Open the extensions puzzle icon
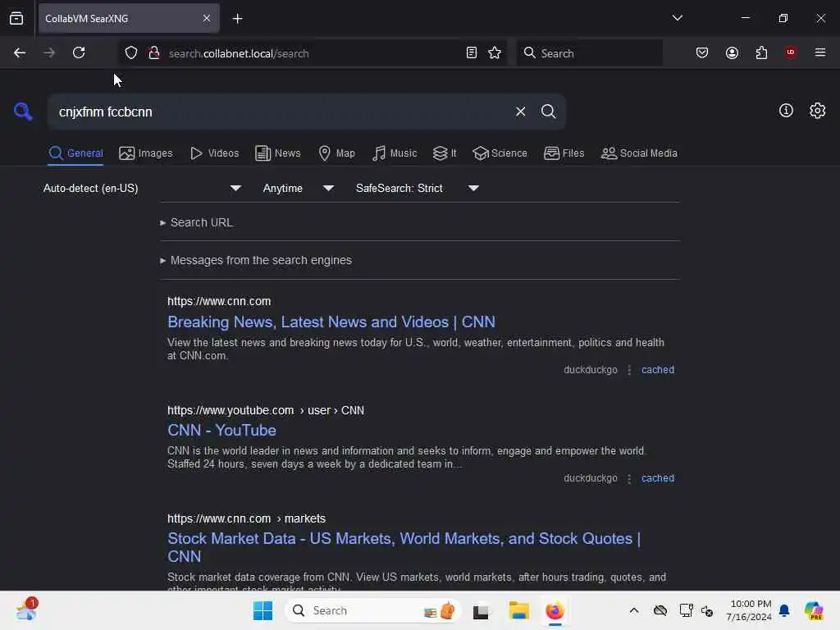Screen dimensions: 840x630 (761, 52)
